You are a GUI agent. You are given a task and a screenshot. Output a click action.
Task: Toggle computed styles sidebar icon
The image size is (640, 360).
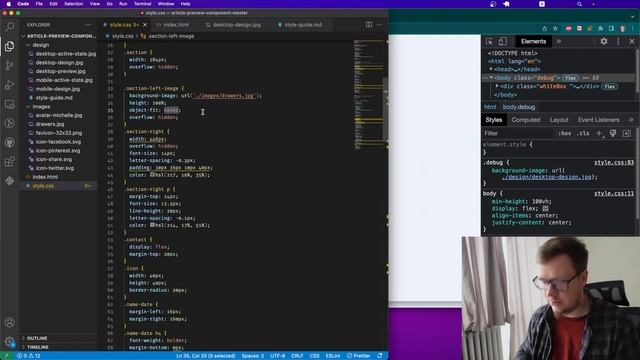(x=627, y=133)
